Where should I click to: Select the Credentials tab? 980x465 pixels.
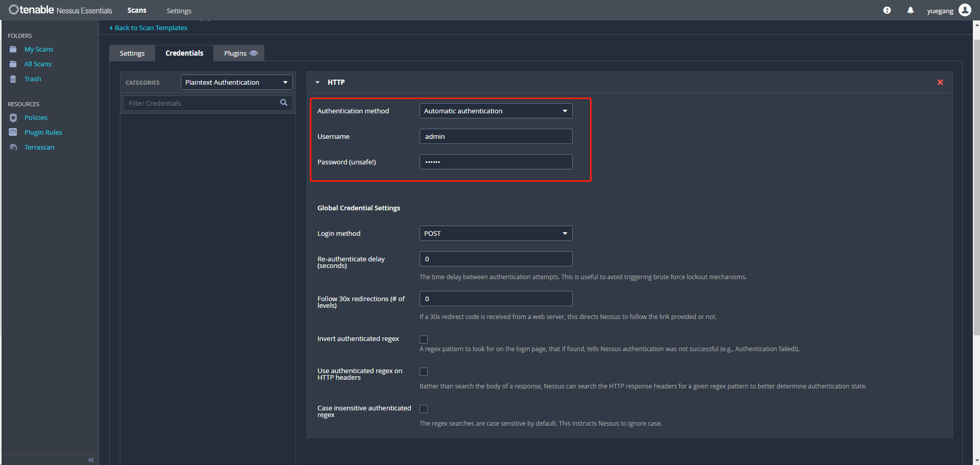[184, 53]
